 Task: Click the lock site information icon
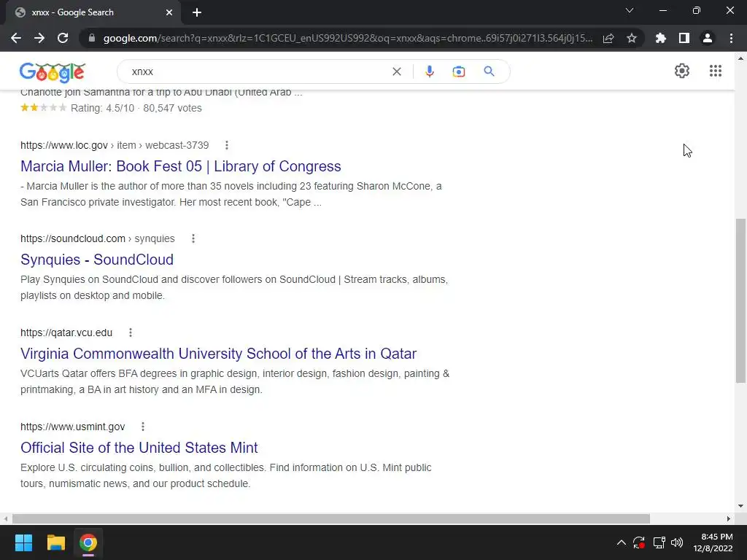[x=92, y=38]
